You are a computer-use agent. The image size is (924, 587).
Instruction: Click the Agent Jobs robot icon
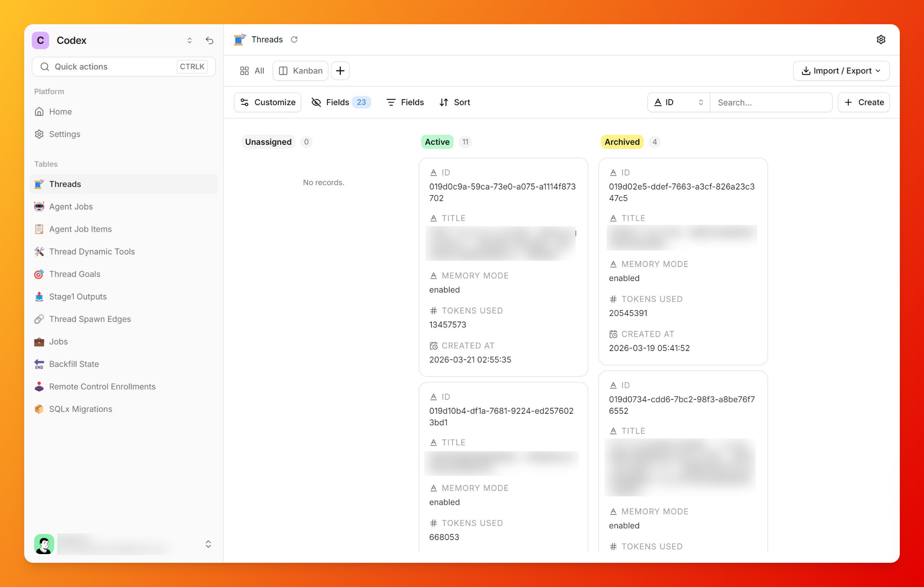[x=39, y=207]
